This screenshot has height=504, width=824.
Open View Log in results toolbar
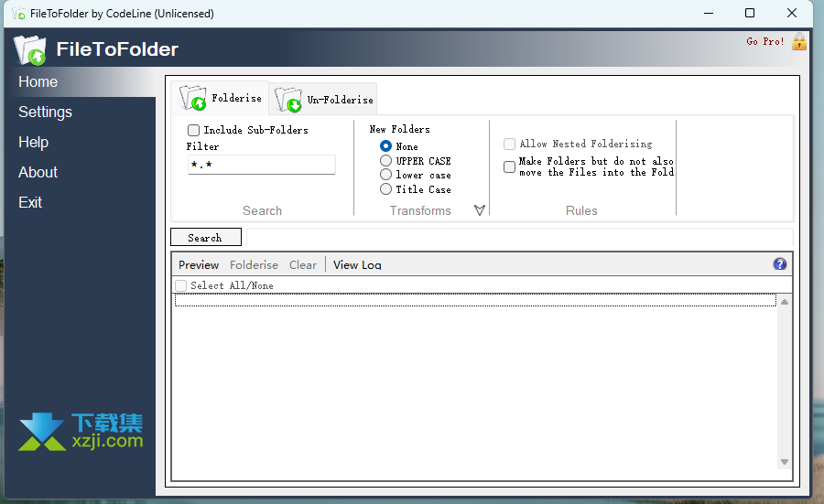(x=357, y=265)
